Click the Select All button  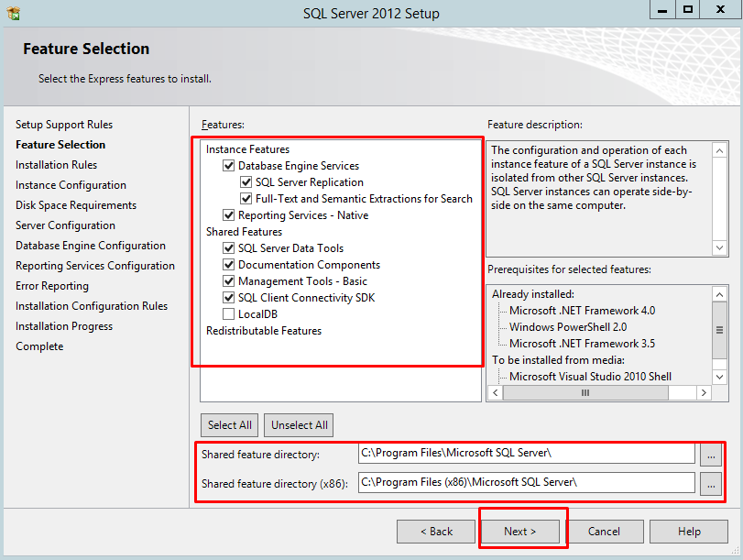pos(229,425)
